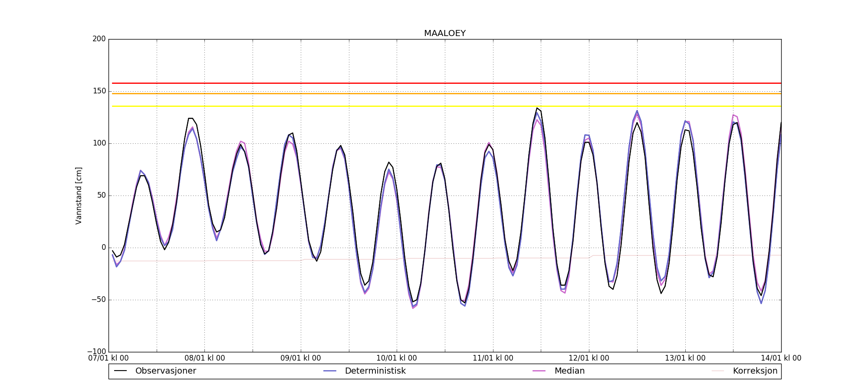Screen dimensions: 868x391
Task: Click the black Observasjoner legend line sample
Action: tap(120, 371)
